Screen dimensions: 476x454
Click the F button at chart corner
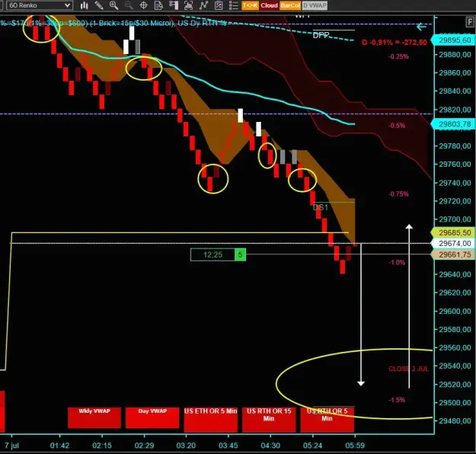pos(470,22)
